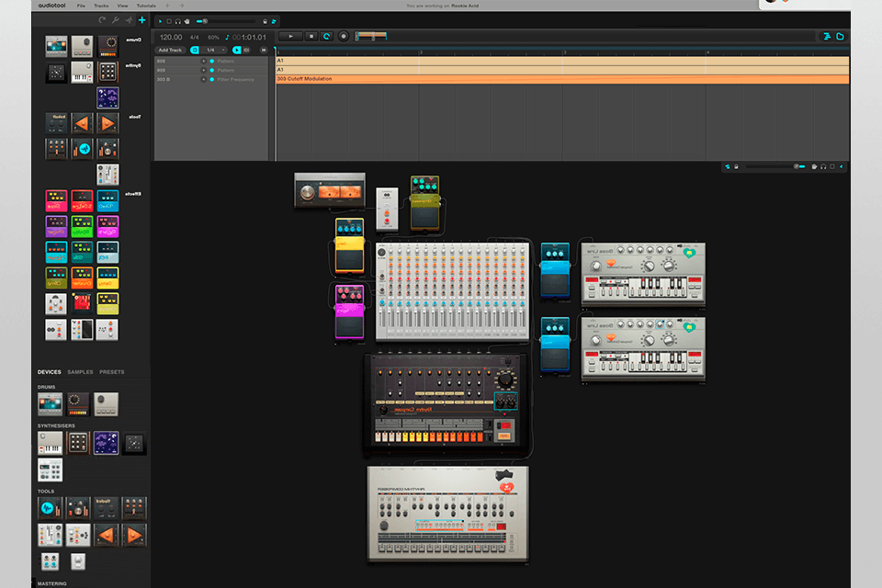Open the File menu
The width and height of the screenshot is (882, 588).
(82, 6)
